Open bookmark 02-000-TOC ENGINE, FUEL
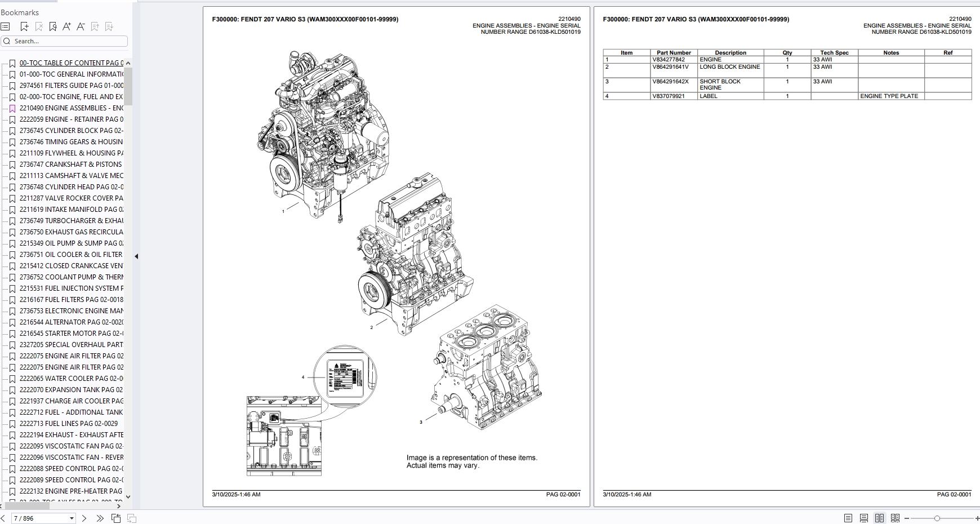 pyautogui.click(x=71, y=97)
